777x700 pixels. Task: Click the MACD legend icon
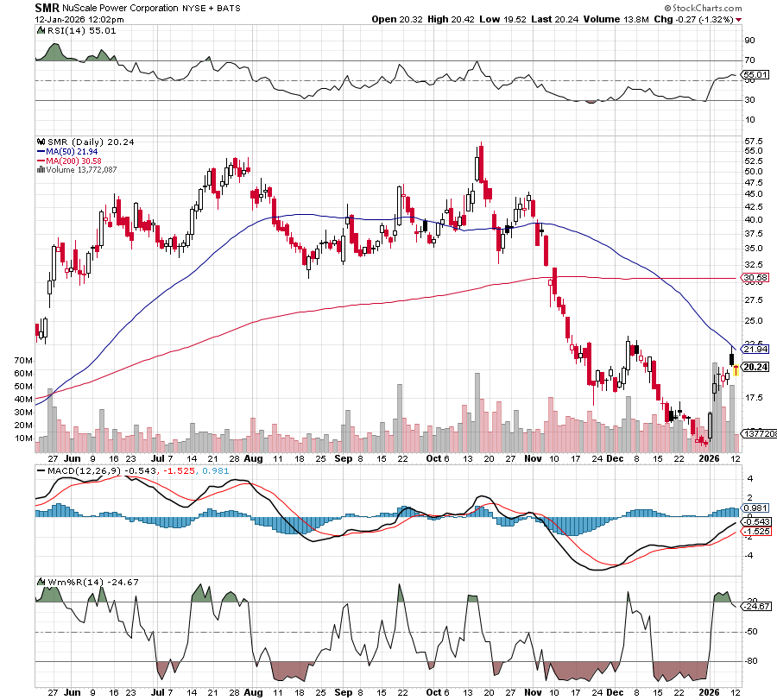point(39,470)
